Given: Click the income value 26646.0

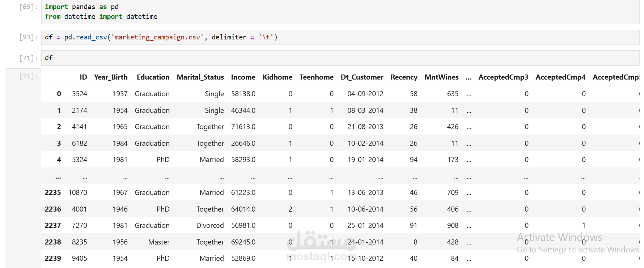Looking at the screenshot, I should [x=243, y=143].
